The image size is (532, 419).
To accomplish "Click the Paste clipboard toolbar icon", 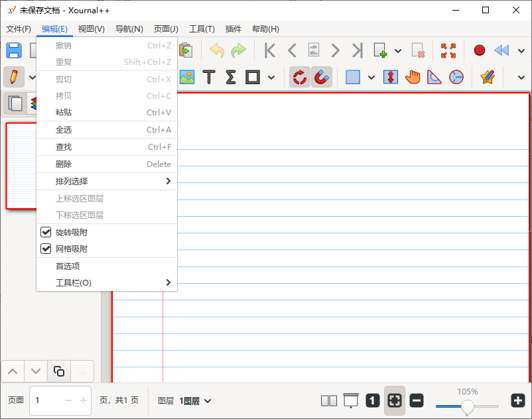I will (x=186, y=50).
